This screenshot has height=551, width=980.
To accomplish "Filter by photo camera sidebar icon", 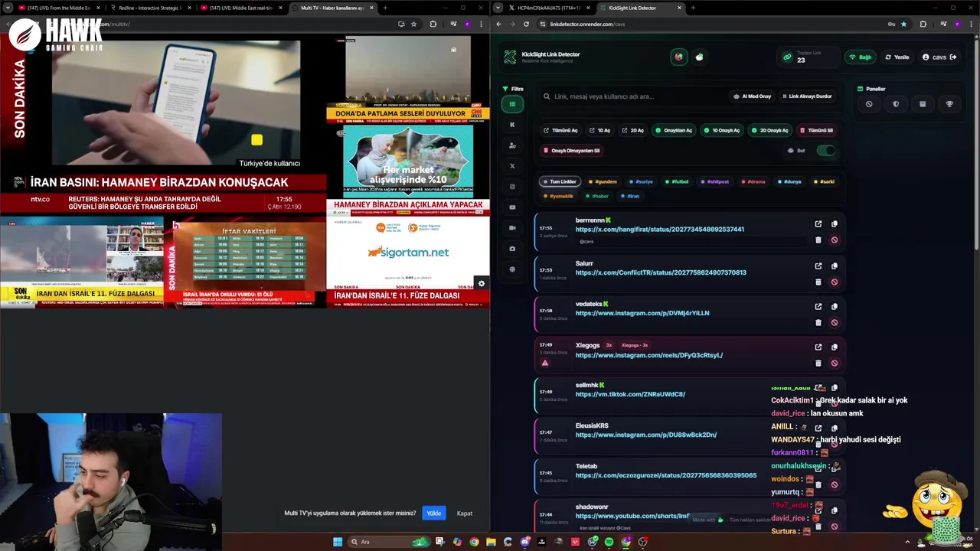I will 512,249.
